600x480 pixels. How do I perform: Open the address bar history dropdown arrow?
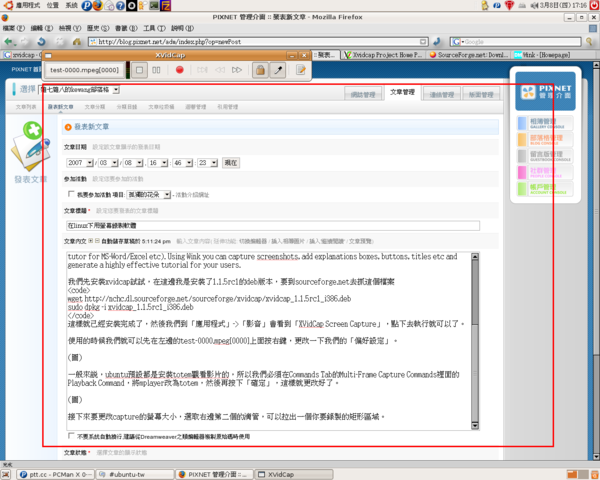(423, 42)
